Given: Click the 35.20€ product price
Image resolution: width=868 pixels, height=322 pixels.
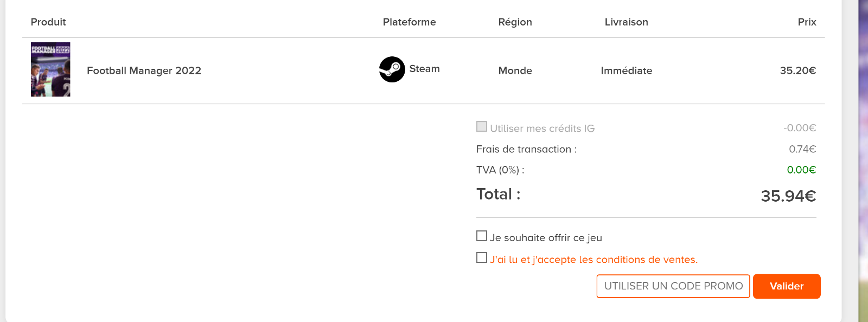Looking at the screenshot, I should pyautogui.click(x=798, y=70).
